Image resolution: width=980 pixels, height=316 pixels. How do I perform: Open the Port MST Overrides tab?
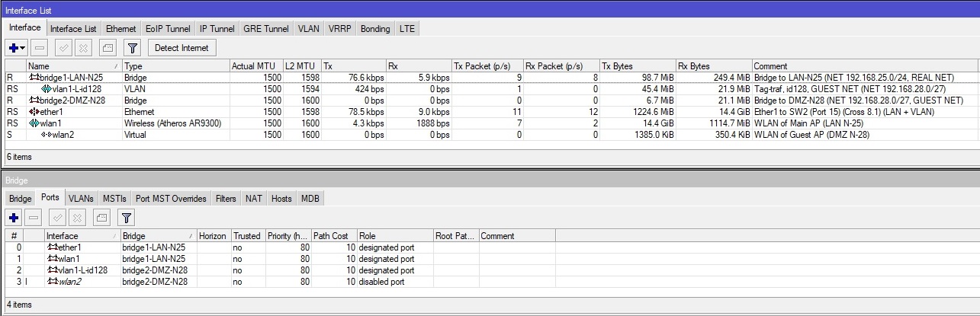pyautogui.click(x=172, y=199)
